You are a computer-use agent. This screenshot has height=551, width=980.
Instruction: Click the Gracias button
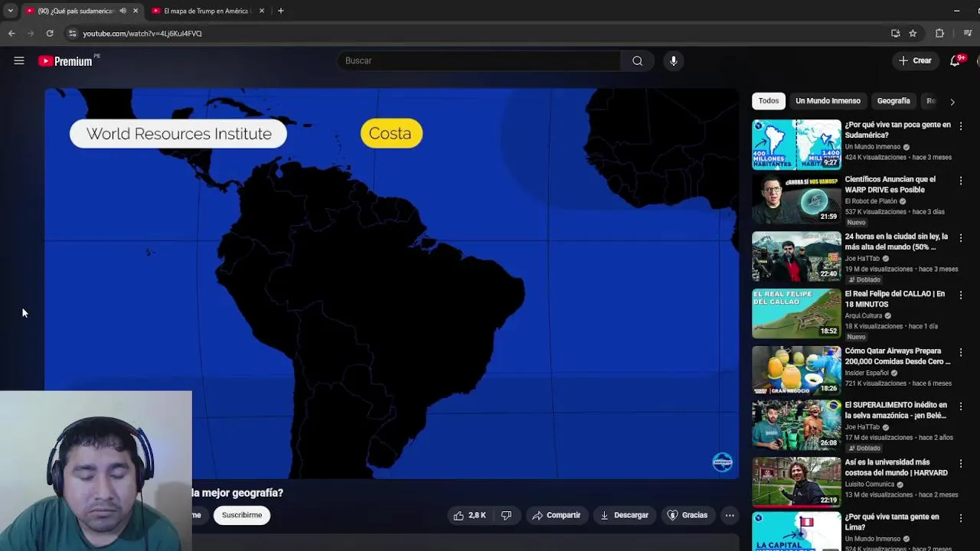pyautogui.click(x=688, y=515)
